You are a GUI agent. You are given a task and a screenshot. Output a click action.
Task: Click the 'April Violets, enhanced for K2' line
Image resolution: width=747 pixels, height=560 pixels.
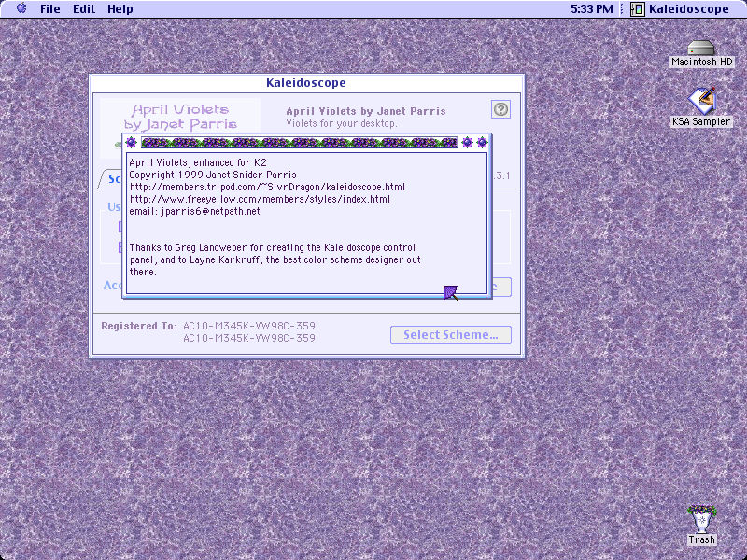pyautogui.click(x=198, y=162)
